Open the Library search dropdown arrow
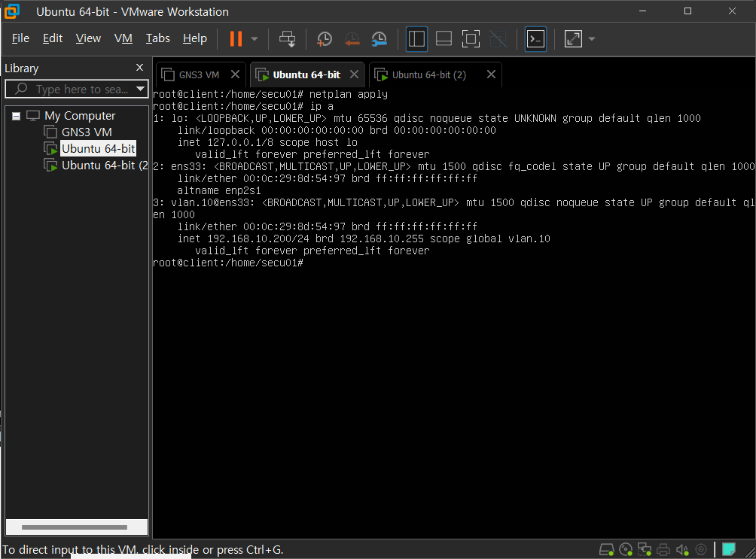This screenshot has height=559, width=756. (x=141, y=89)
